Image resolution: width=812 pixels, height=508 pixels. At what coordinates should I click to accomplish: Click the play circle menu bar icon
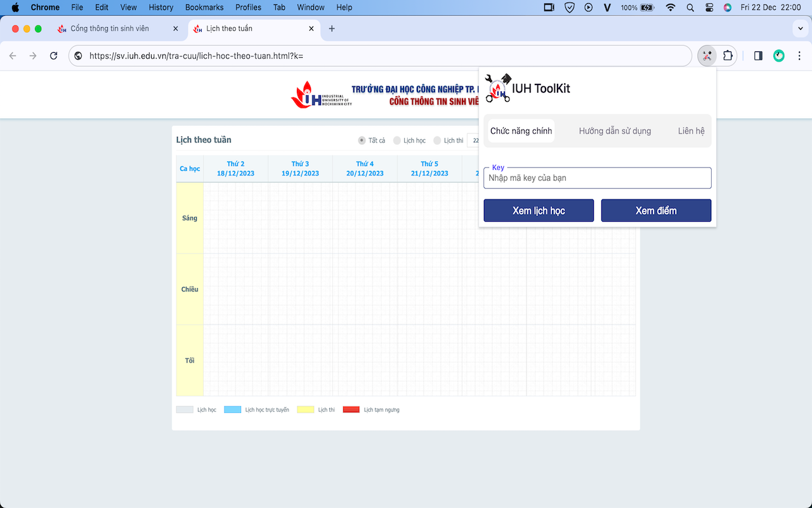pyautogui.click(x=589, y=8)
